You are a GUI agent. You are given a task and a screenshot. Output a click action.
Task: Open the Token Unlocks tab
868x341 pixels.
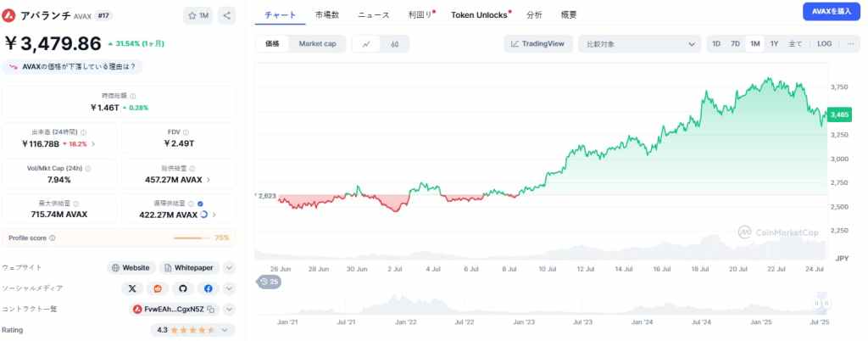pos(480,15)
